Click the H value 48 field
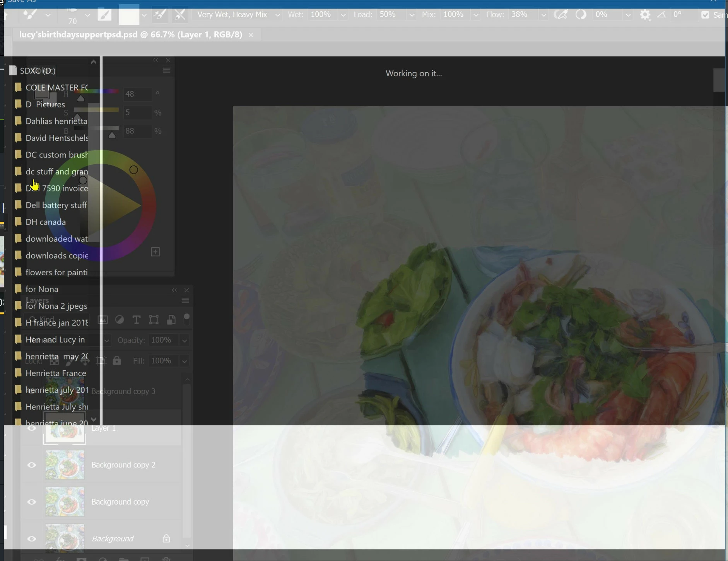This screenshot has width=728, height=561. [137, 94]
